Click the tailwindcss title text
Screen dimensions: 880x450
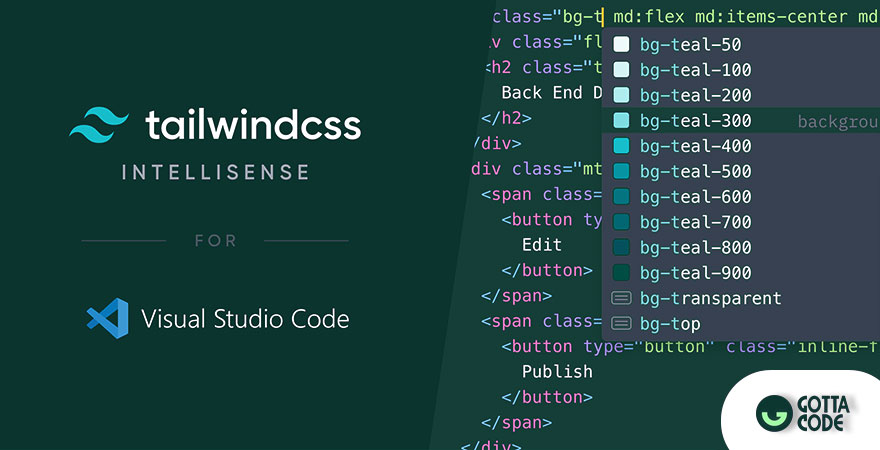[253, 125]
